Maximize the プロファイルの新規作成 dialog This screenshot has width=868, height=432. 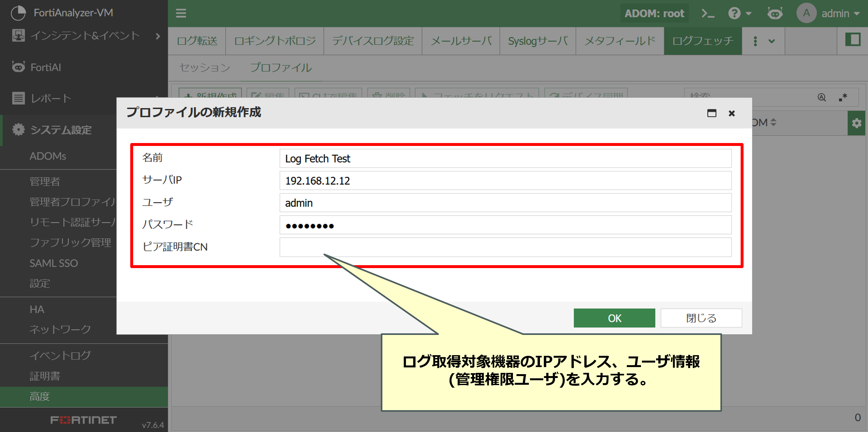(711, 113)
